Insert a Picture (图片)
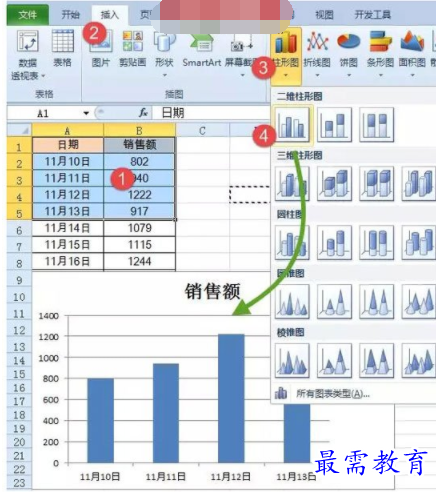The image size is (436, 494). coord(101,41)
